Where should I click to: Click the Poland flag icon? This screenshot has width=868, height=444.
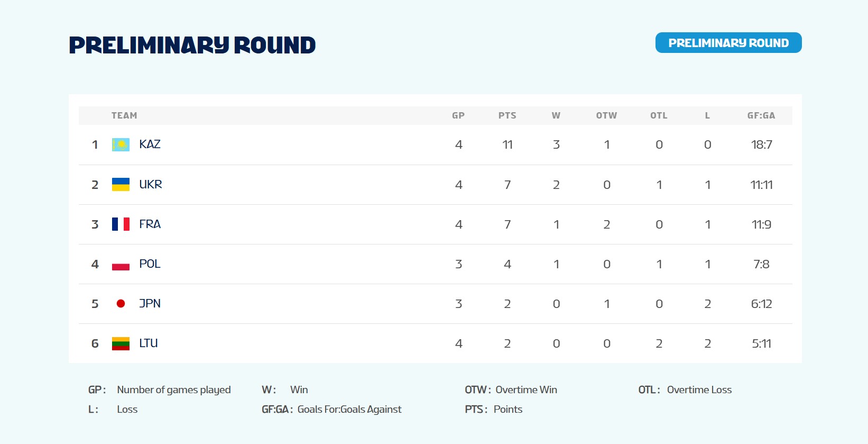(x=121, y=264)
